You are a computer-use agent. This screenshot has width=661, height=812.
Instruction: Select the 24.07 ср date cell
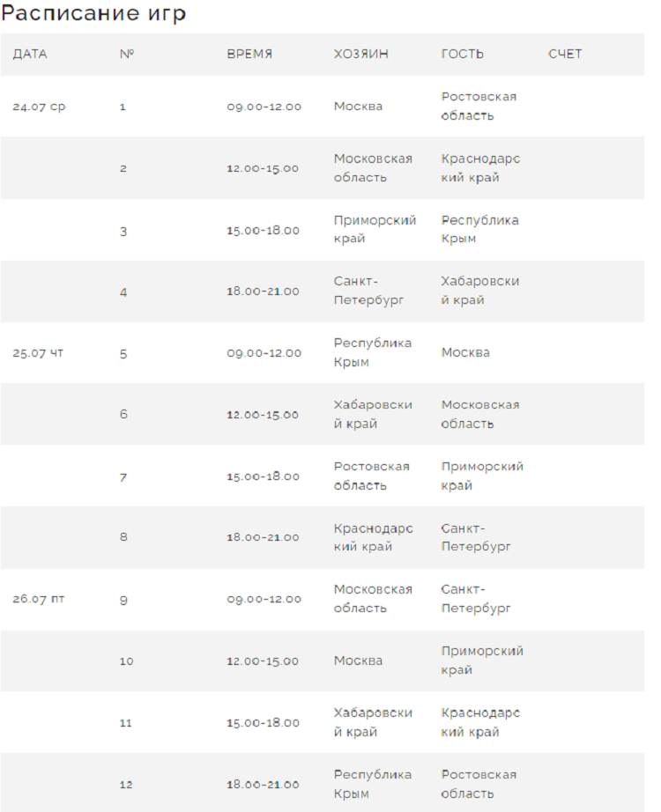39,107
